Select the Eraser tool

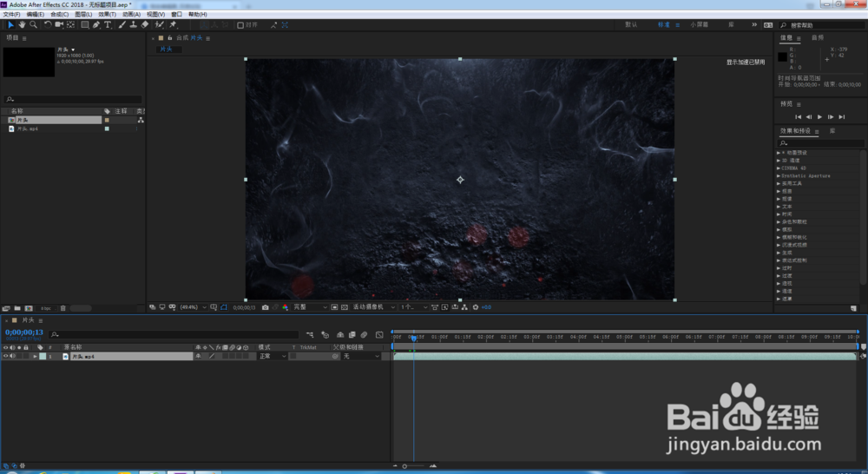click(144, 25)
